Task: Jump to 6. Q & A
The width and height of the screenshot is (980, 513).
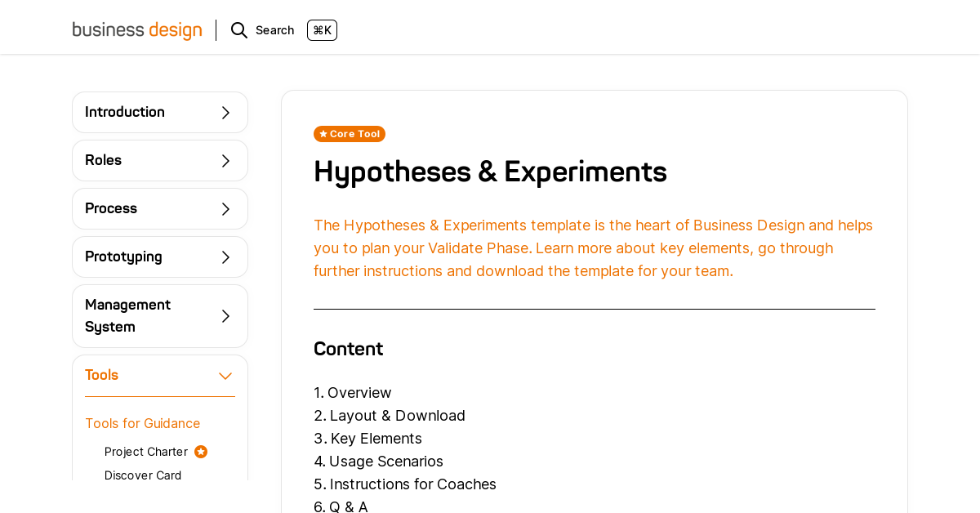Action: pos(341,506)
